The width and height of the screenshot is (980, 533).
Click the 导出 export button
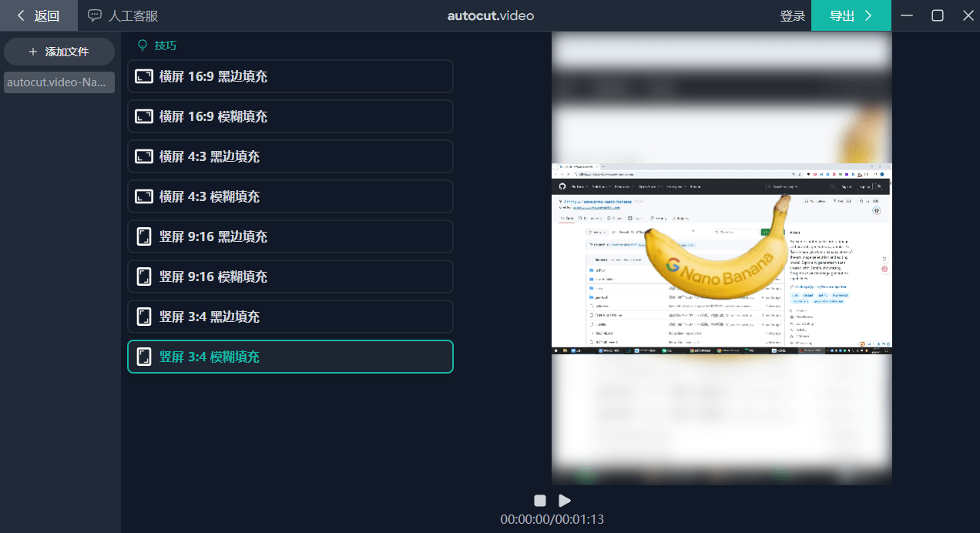(x=851, y=15)
